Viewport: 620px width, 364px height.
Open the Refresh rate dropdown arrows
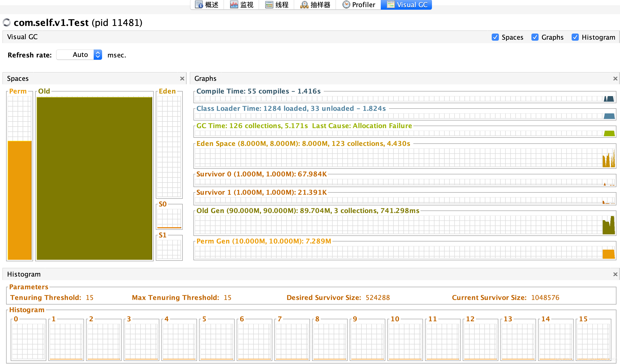98,55
